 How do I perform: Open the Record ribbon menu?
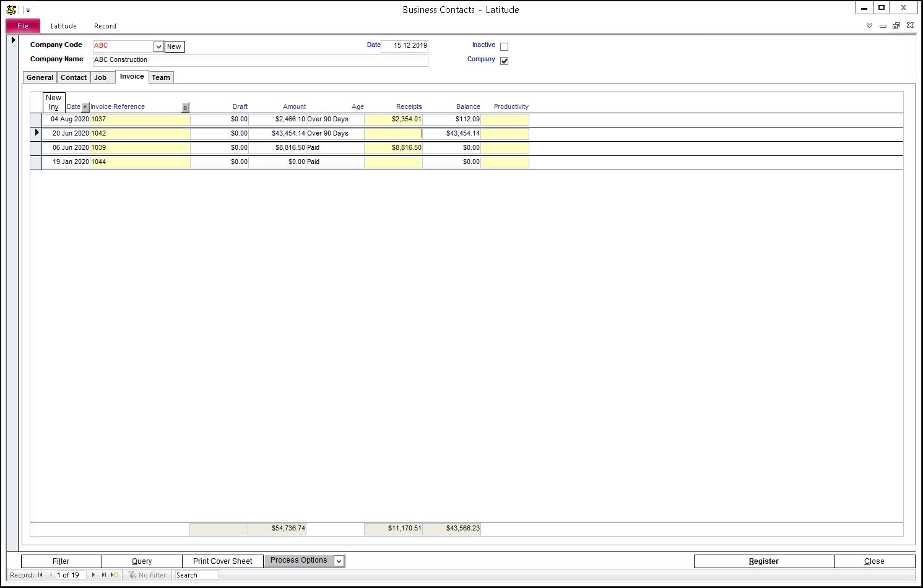click(x=105, y=26)
